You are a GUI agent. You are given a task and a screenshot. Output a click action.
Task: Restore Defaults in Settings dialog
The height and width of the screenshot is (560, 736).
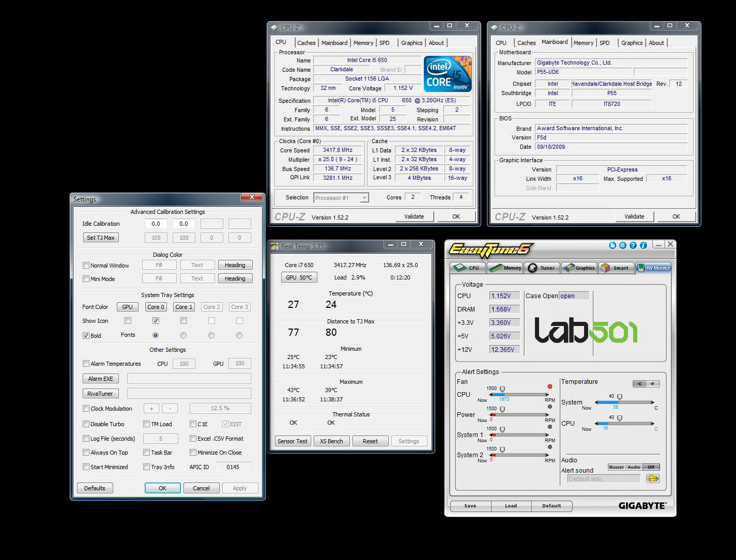point(95,488)
